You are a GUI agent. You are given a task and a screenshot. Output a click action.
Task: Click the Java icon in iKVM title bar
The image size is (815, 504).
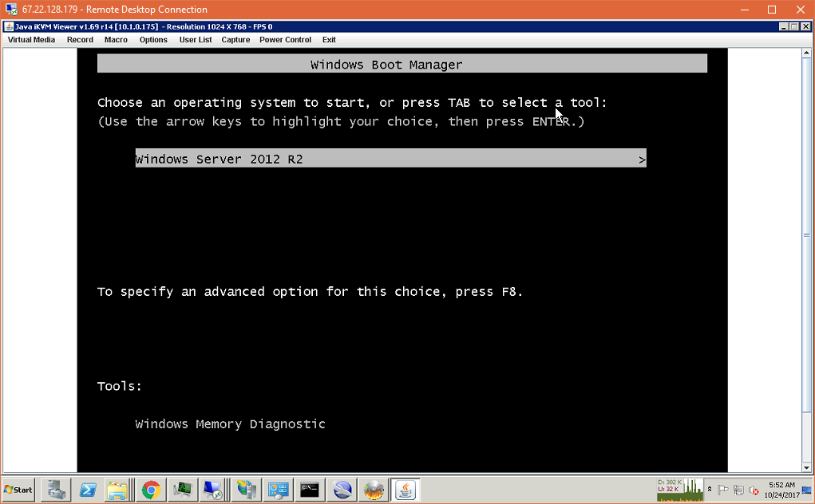point(9,26)
